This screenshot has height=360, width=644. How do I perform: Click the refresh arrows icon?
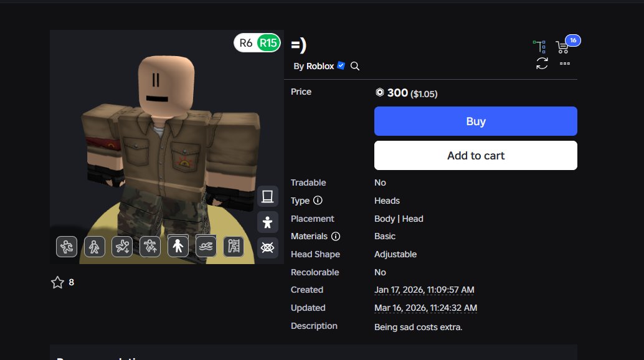point(542,63)
